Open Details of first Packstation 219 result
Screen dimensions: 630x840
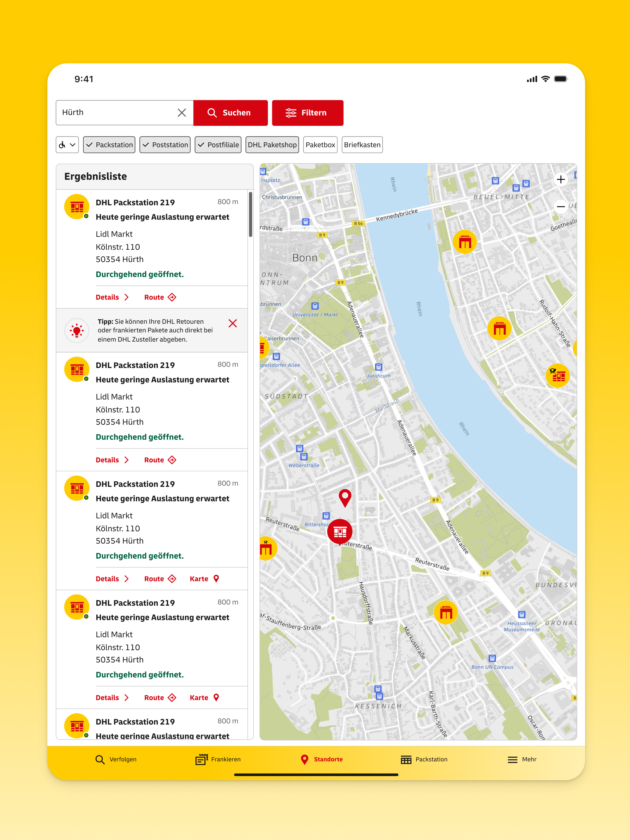coord(112,297)
